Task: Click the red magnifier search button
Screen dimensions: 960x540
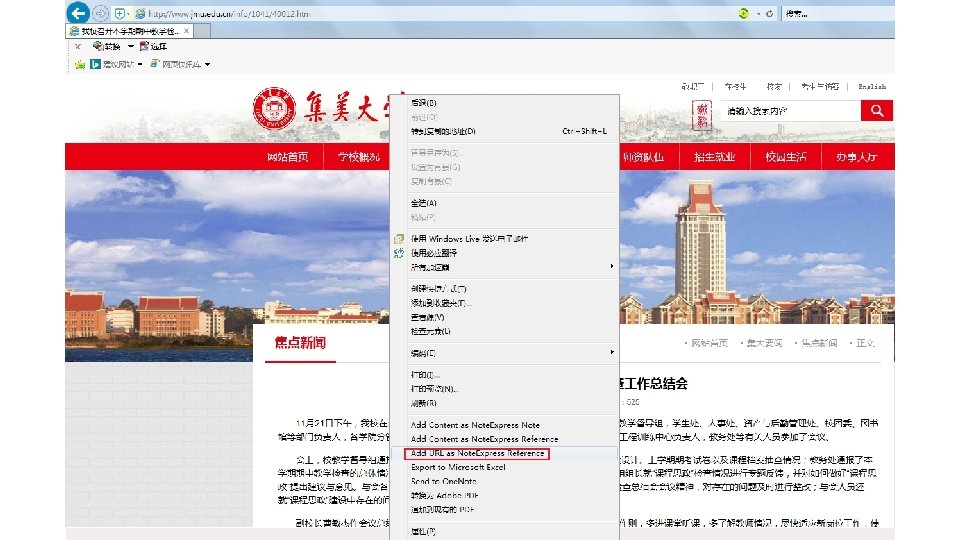Action: click(877, 111)
